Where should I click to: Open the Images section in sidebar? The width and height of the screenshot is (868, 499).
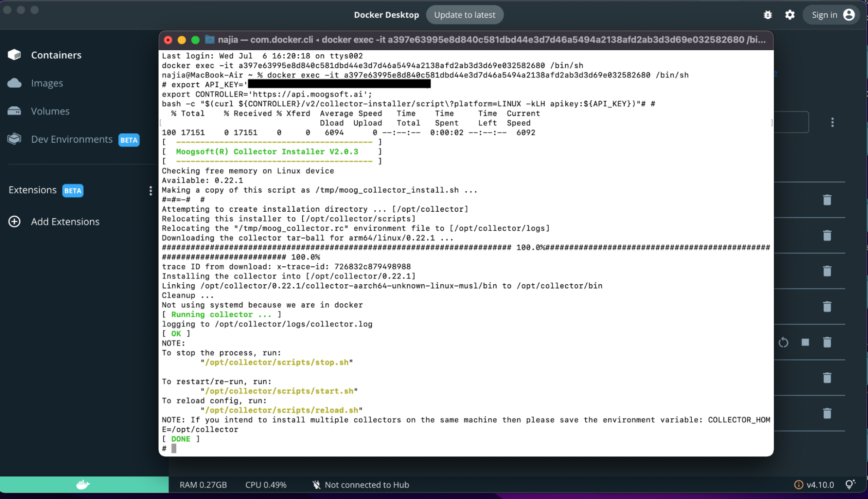47,83
